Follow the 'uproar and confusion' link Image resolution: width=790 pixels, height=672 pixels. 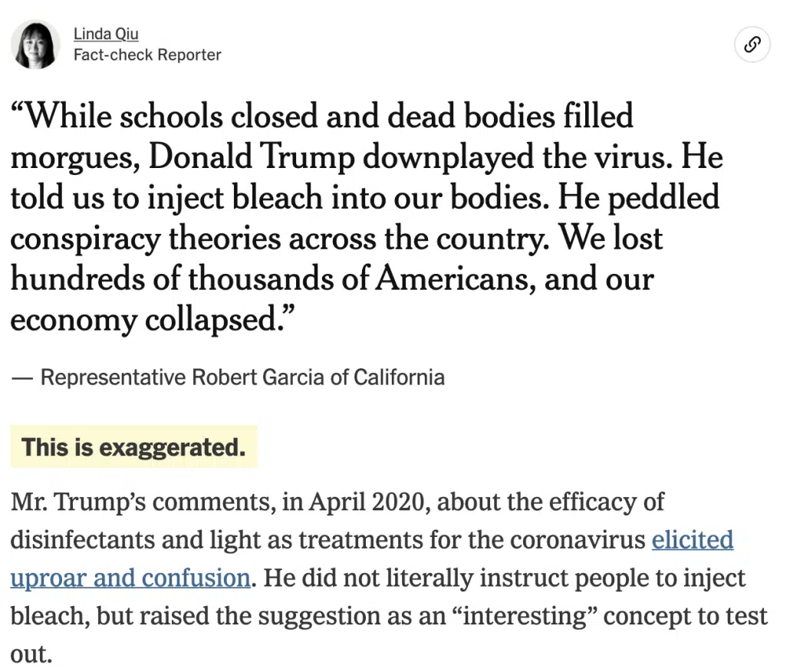click(x=130, y=578)
